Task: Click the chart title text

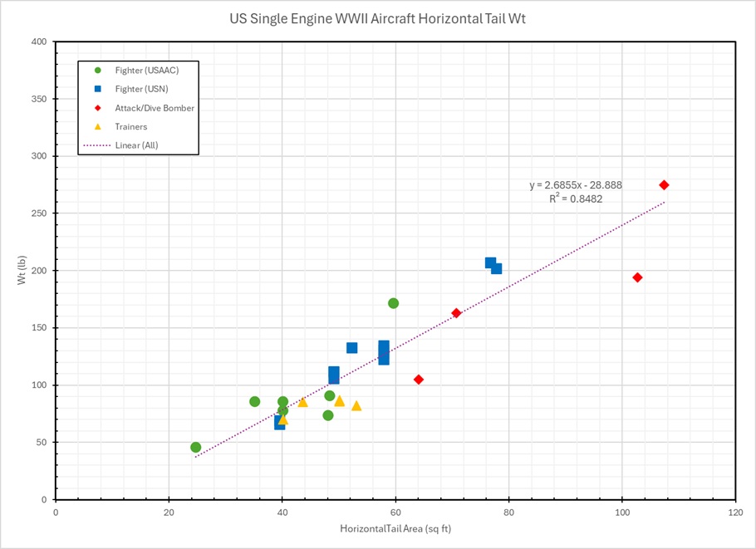Action: point(378,18)
